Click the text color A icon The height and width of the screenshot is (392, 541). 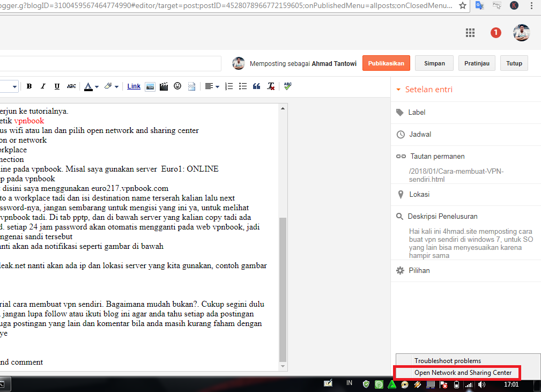click(x=88, y=86)
